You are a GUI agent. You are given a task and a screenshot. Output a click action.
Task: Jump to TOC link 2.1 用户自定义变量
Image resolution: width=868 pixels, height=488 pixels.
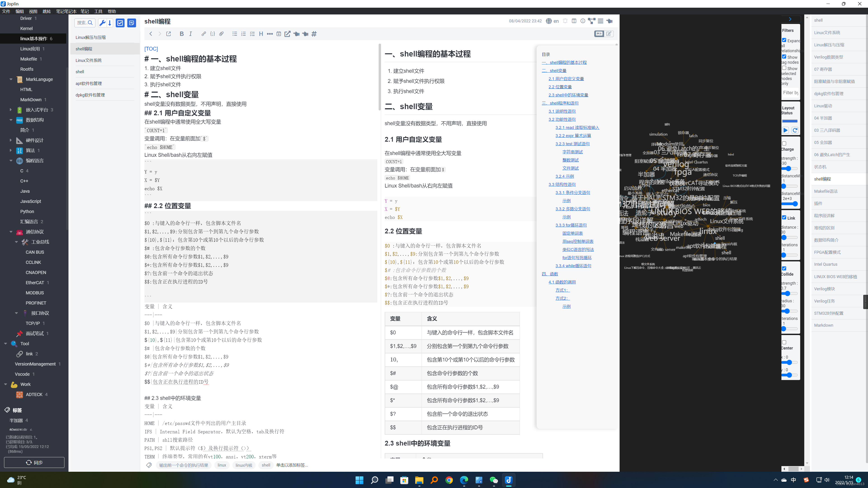[566, 79]
